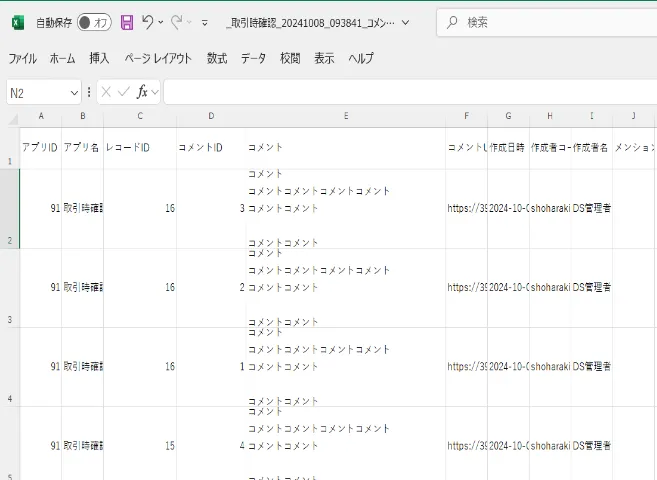
Task: Click the Insert Function fx icon
Action: coord(142,92)
